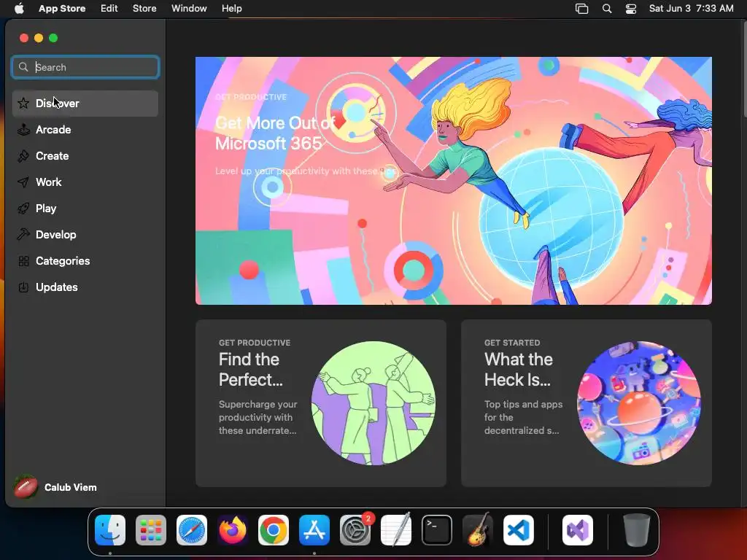The image size is (747, 560).
Task: Select Discover in the sidebar
Action: [x=85, y=104]
